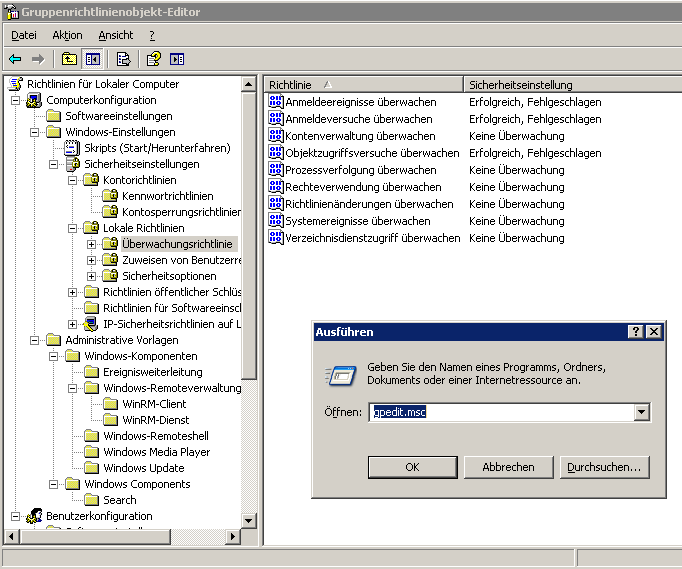Collapse the Windows-Remoteverwaltung node
Viewport: 682px width, 569px height.
coord(73,388)
